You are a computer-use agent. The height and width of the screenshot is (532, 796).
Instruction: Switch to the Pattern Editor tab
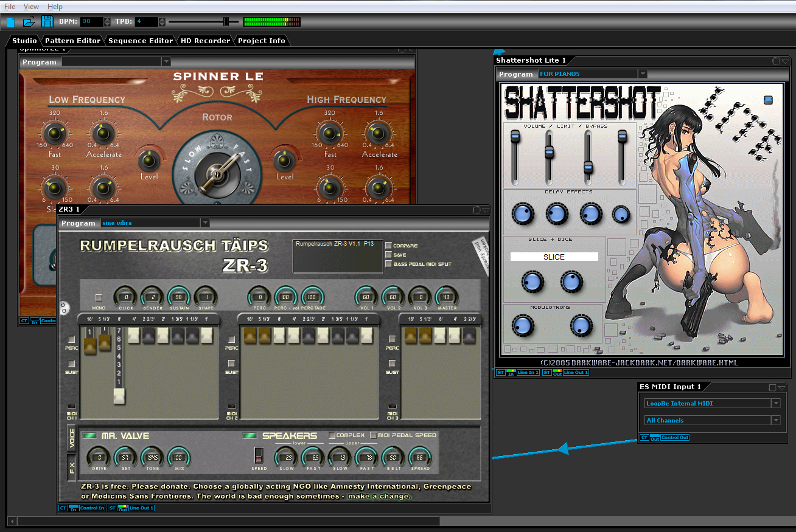72,41
